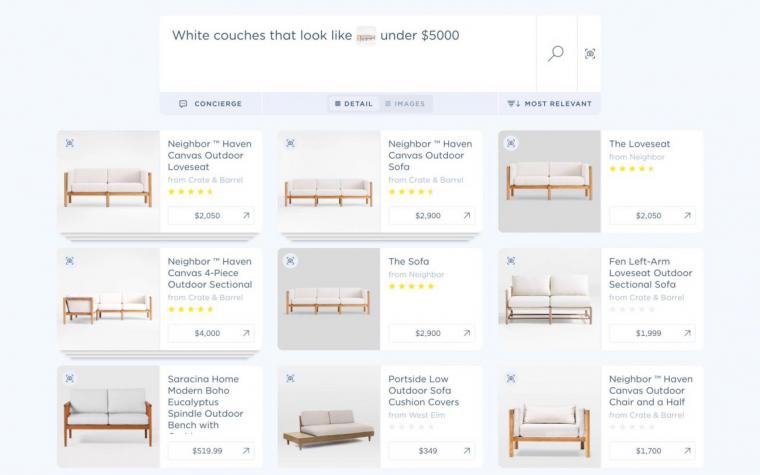This screenshot has width=760, height=475.
Task: Click the magnifying glass search icon
Action: click(x=556, y=53)
